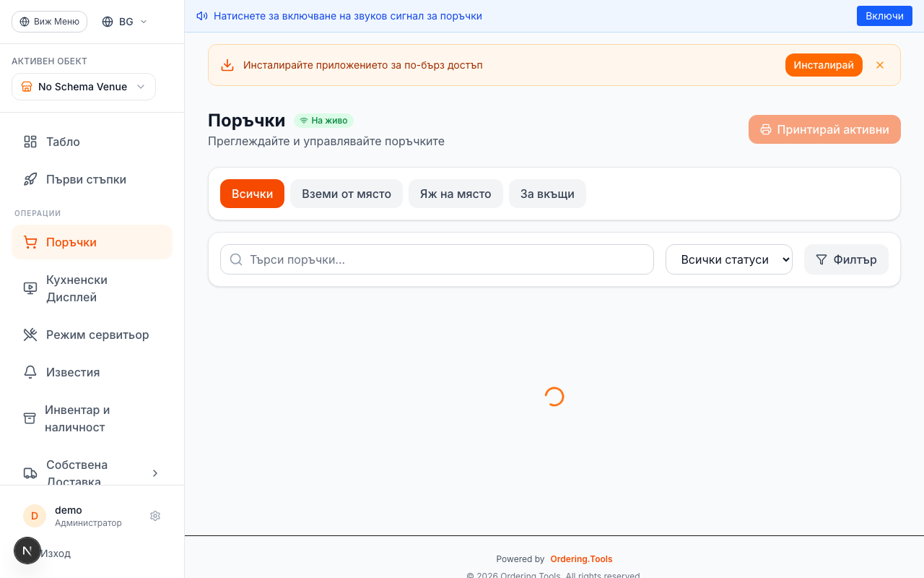This screenshot has height=578, width=924.
Task: Open Кухненски Дисплей kitchen display icon
Action: coord(30,288)
